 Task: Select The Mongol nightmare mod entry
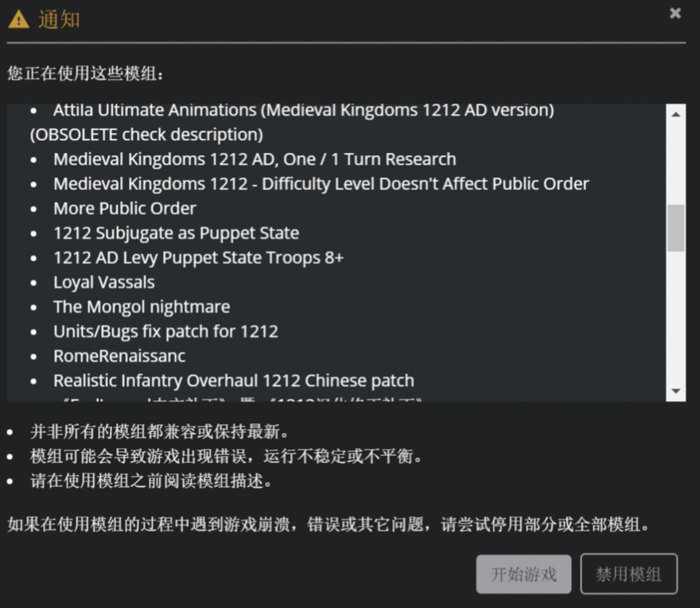click(x=142, y=306)
